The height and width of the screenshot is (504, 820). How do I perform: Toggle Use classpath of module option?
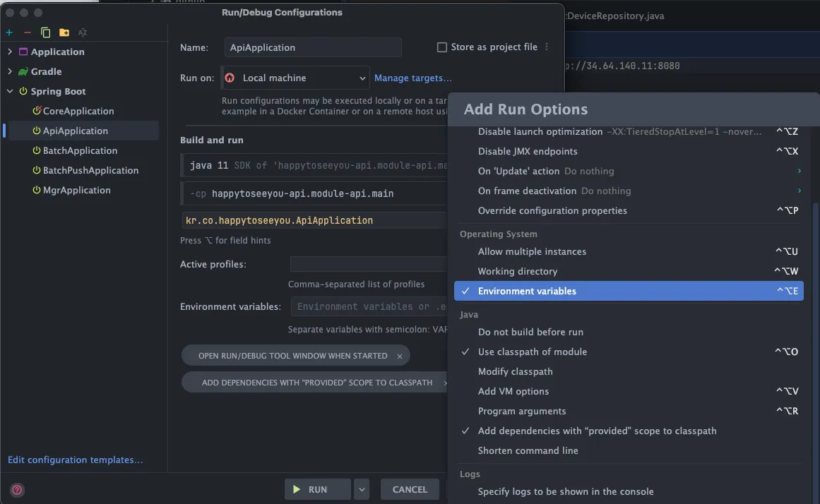[629, 352]
